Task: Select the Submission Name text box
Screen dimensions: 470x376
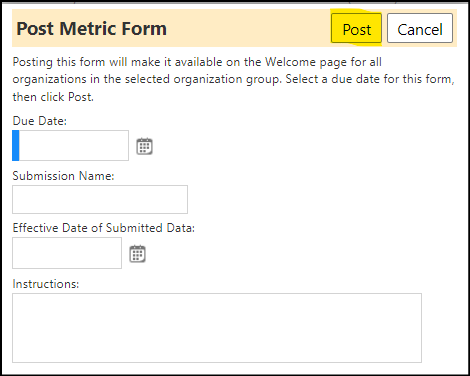Action: click(x=100, y=199)
